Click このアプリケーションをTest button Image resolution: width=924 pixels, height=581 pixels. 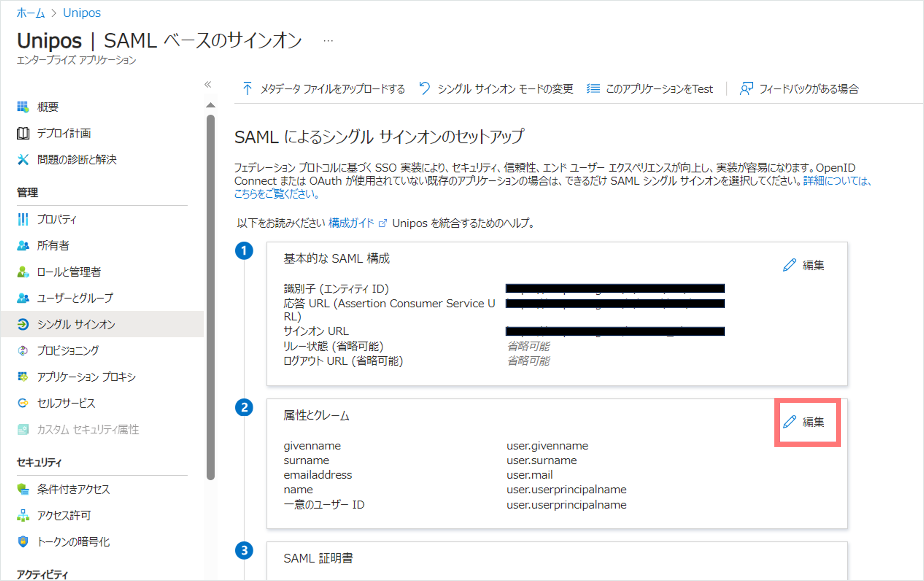click(650, 88)
